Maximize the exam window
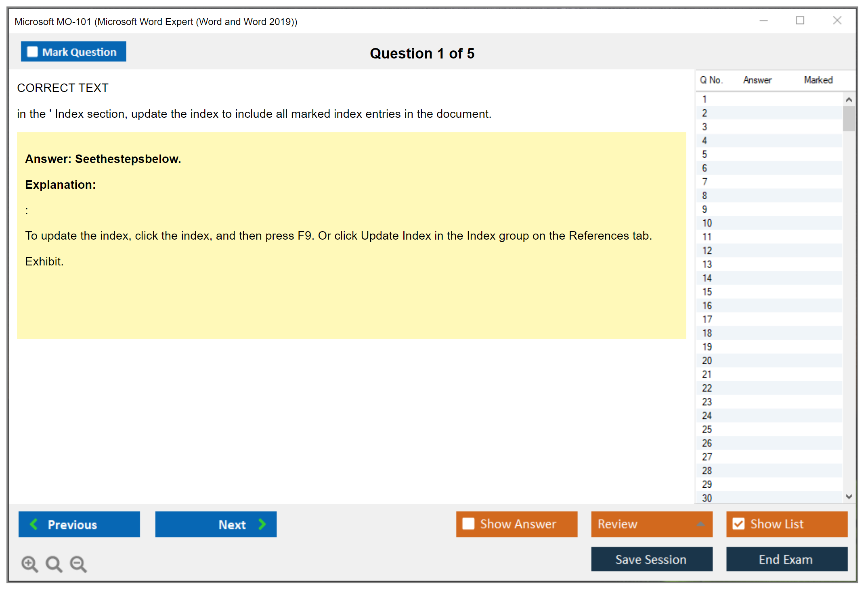The height and width of the screenshot is (593, 868). 800,21
